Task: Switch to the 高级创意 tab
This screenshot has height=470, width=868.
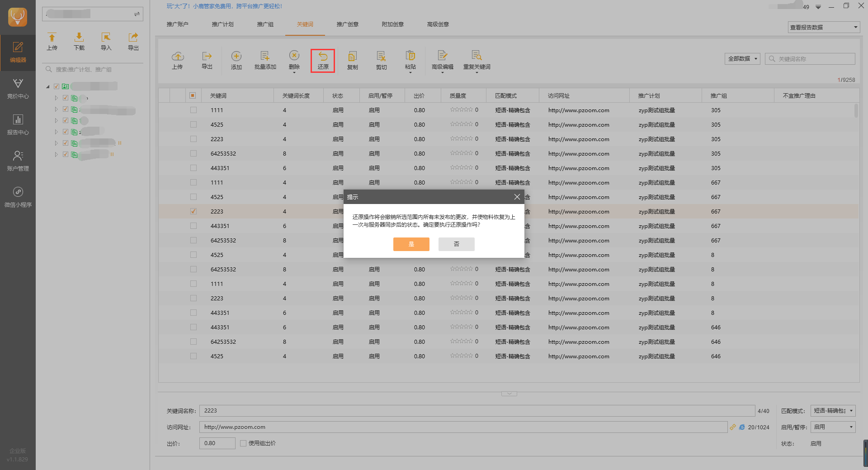Action: [x=438, y=24]
